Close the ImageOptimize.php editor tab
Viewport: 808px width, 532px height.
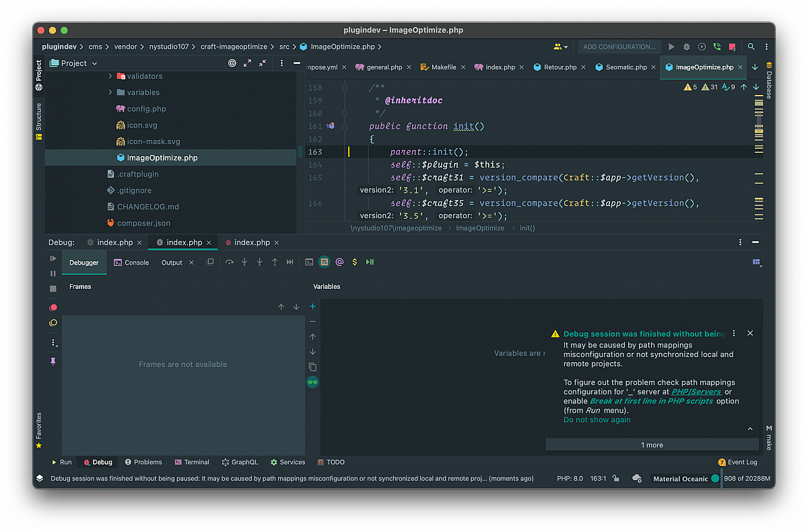pos(741,67)
